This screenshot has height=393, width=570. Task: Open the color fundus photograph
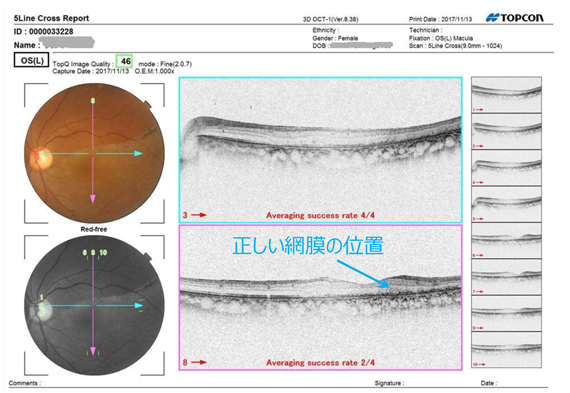click(x=94, y=153)
